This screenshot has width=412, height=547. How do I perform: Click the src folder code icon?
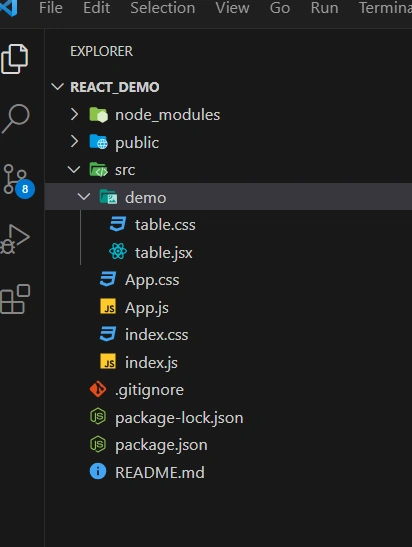click(99, 170)
